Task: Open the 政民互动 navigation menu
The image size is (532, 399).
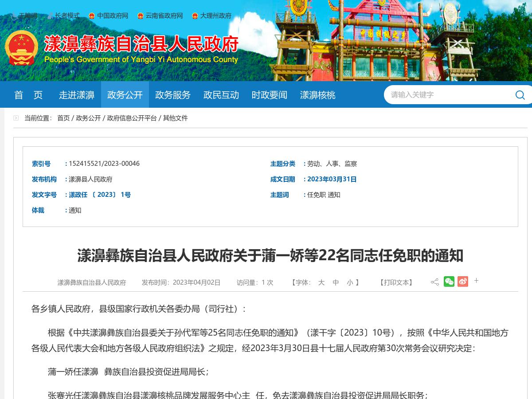Action: point(221,95)
